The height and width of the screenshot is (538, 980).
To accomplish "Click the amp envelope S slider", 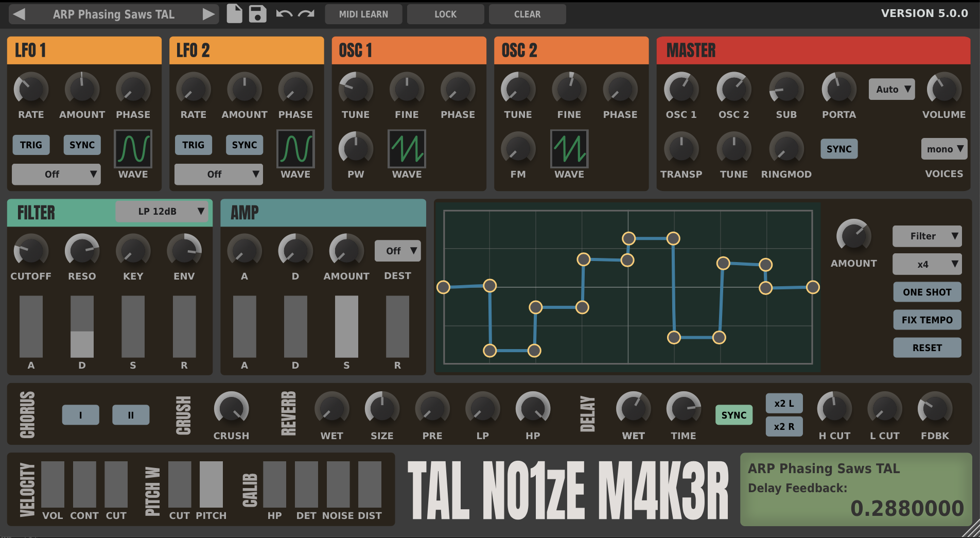I will [x=346, y=326].
